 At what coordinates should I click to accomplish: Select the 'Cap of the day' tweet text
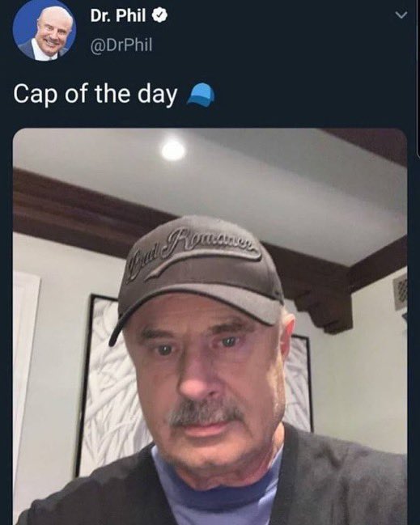point(95,94)
